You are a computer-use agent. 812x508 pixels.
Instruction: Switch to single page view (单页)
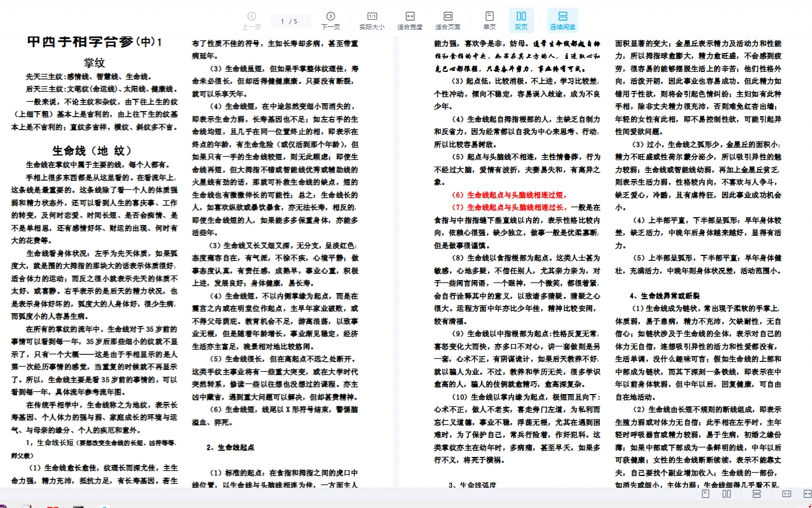[x=490, y=20]
